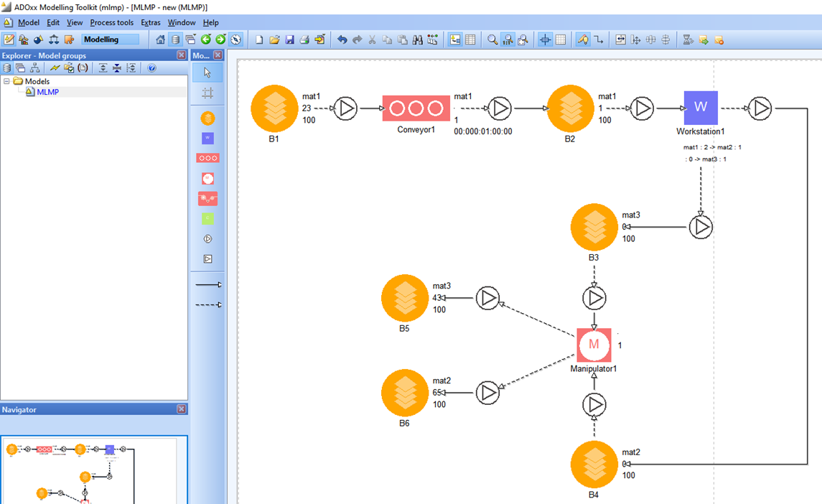
Task: Open the windows list dropdown icon
Action: coord(190,39)
